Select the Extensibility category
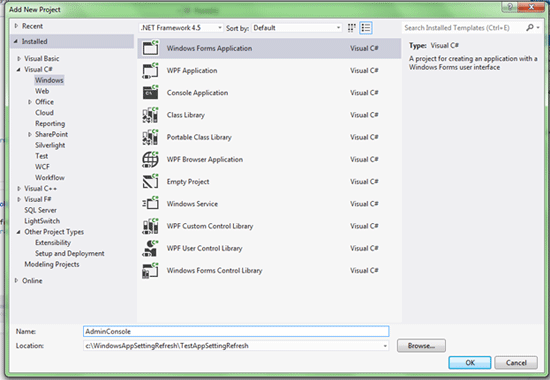This screenshot has height=380, width=550. pos(53,242)
